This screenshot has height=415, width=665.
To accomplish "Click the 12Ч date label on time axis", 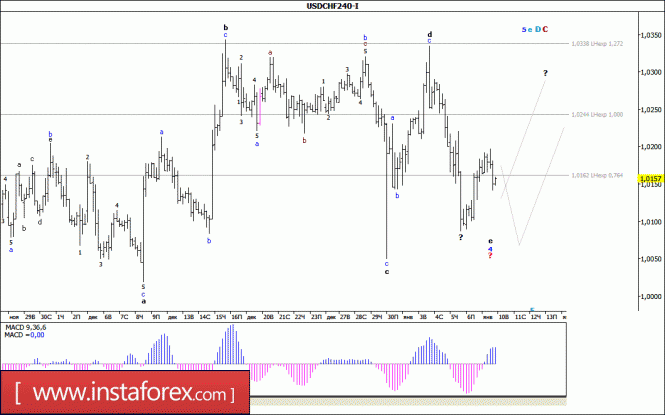I will [536, 316].
